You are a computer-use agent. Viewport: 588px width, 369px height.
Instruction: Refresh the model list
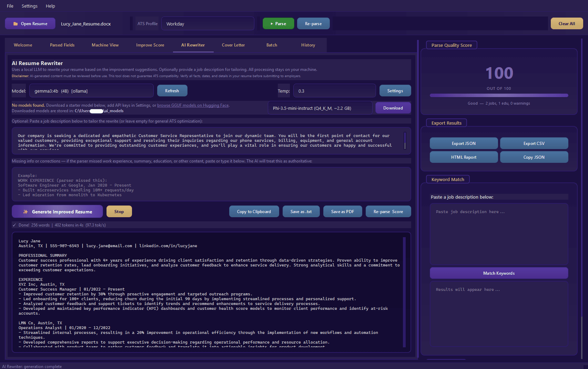[x=172, y=91]
